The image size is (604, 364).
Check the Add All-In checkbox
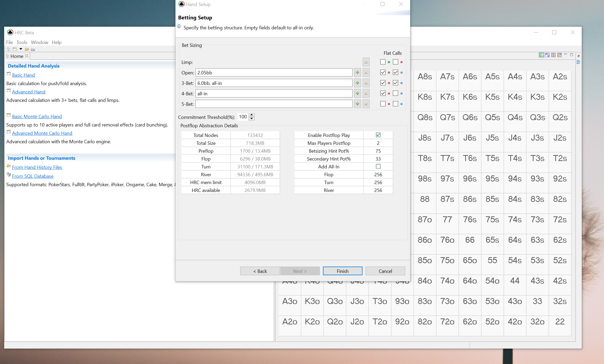378,167
